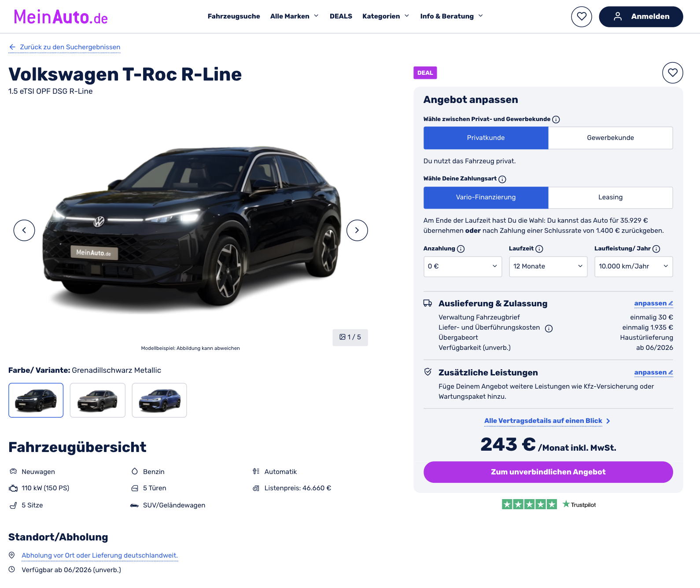
Task: Click Zum unverbindlichen Angebot button
Action: [x=548, y=472]
